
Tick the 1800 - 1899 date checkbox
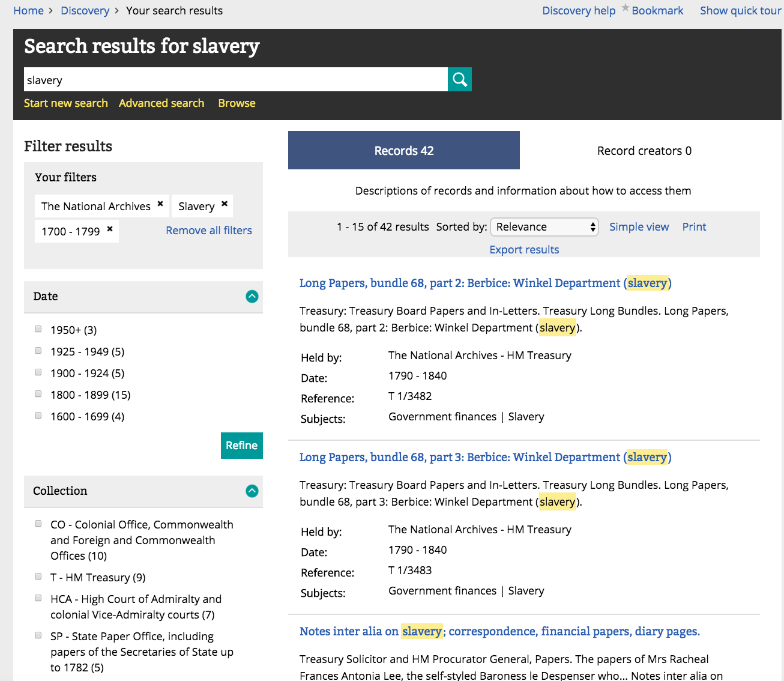(x=38, y=394)
